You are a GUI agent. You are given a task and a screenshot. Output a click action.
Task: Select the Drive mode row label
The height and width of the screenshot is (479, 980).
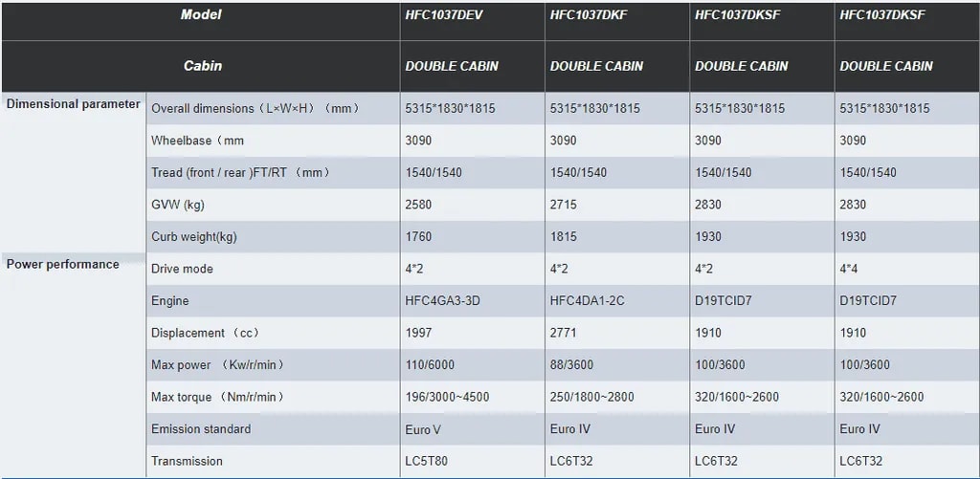pyautogui.click(x=182, y=269)
